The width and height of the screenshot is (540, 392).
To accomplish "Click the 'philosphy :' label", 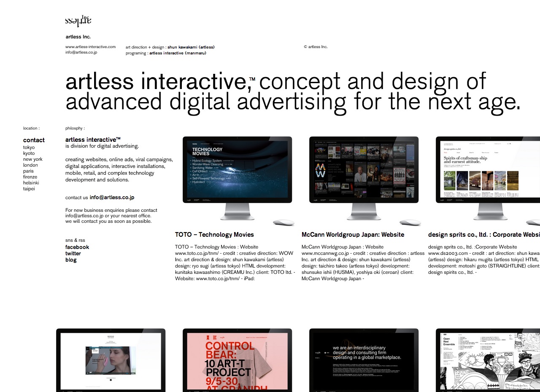I will [x=75, y=128].
